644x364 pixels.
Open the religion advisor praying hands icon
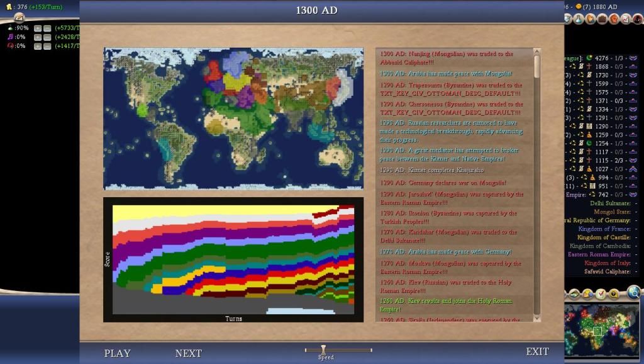(590, 18)
